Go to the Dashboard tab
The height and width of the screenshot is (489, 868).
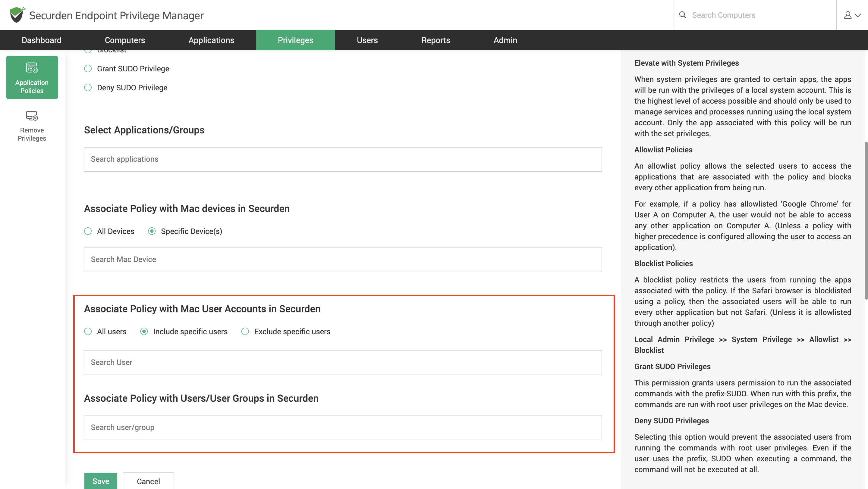coord(42,40)
